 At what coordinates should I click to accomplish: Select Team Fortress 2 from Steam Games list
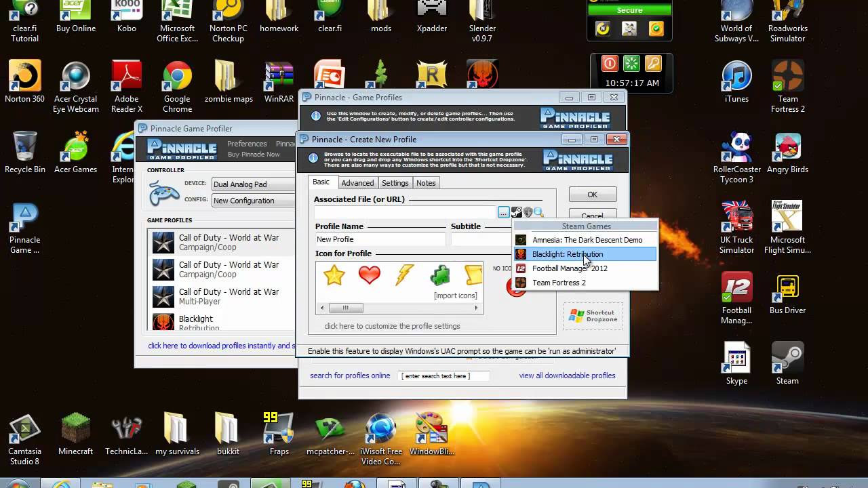[x=585, y=283]
